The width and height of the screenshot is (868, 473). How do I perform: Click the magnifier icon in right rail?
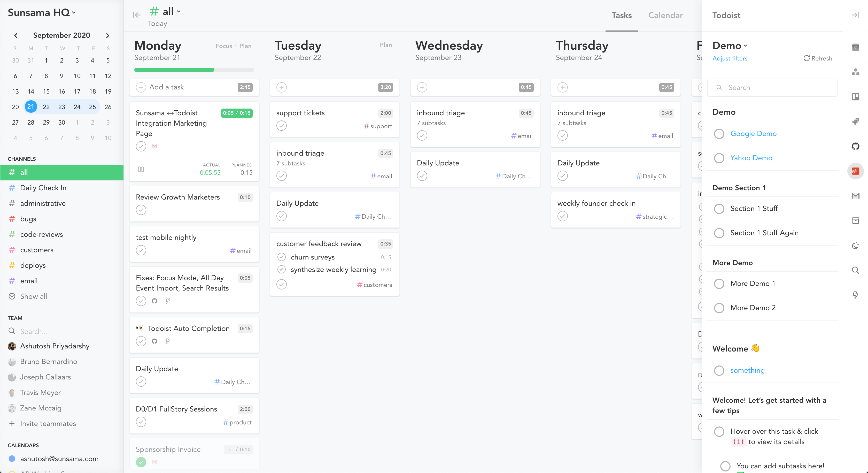point(855,270)
